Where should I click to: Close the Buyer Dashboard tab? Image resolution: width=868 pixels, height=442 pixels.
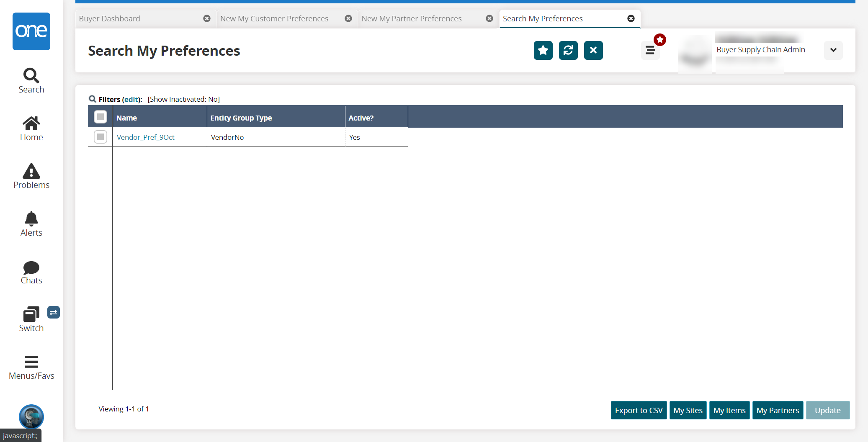point(207,18)
